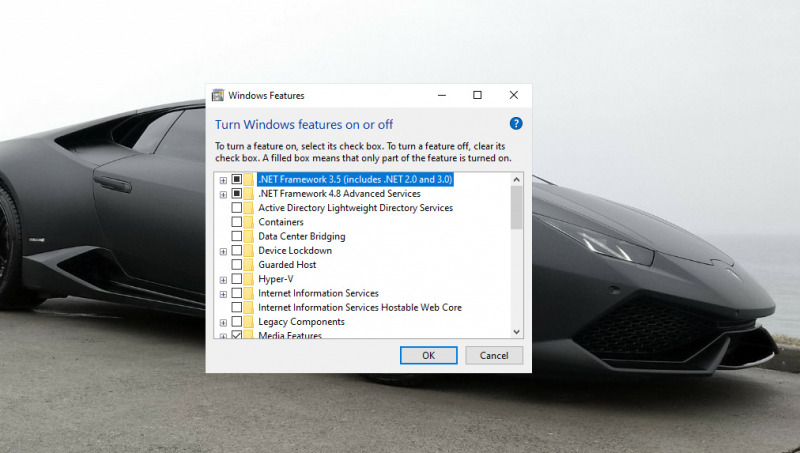The width and height of the screenshot is (800, 453).
Task: Click folder icon beside IIS Hostable Web Core
Action: 248,308
